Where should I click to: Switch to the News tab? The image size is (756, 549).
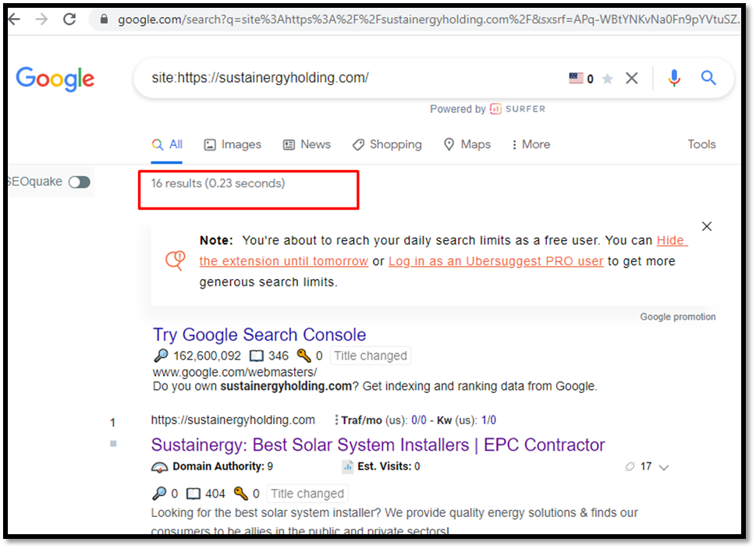point(307,144)
